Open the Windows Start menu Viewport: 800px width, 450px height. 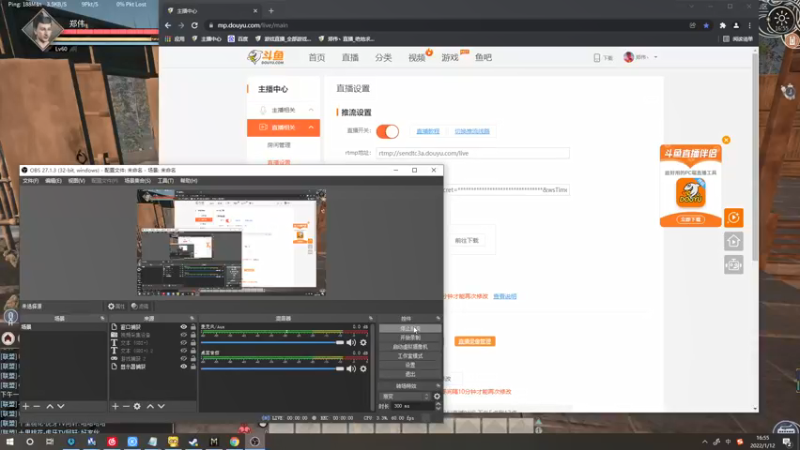tap(10, 442)
